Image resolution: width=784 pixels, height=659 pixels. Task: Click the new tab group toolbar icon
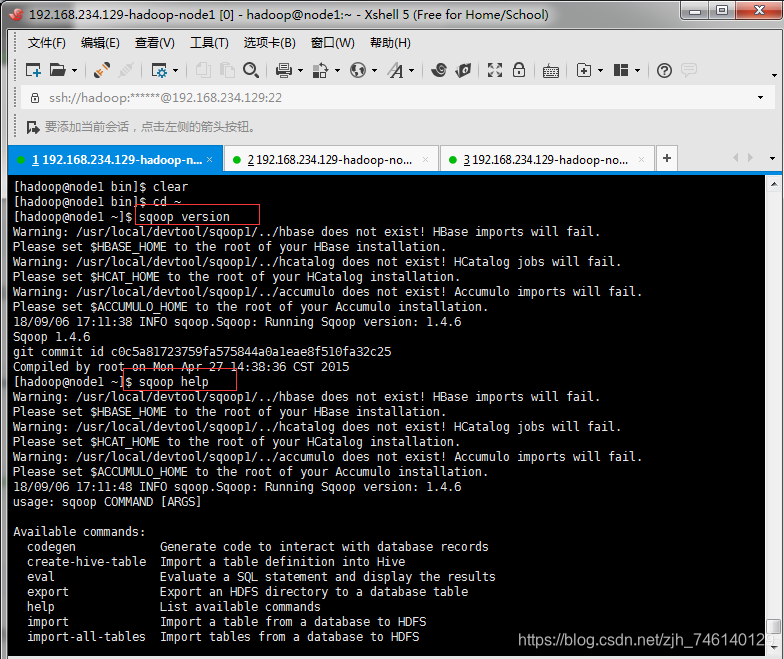(584, 70)
